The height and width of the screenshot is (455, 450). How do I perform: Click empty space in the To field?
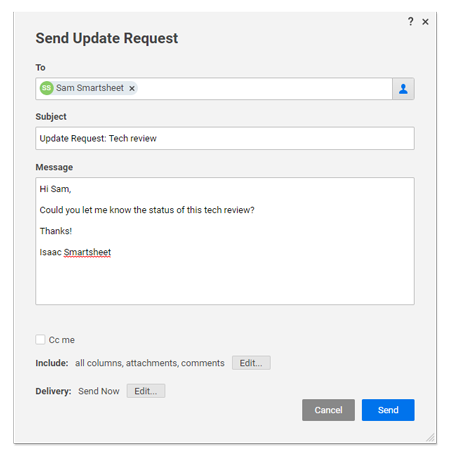(x=265, y=89)
